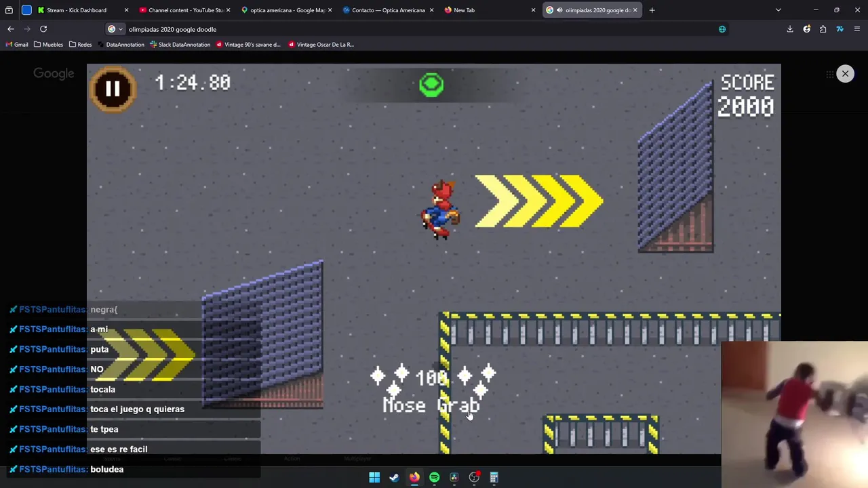868x488 pixels.
Task: Open the Redes bookmarks folder
Action: [x=80, y=45]
